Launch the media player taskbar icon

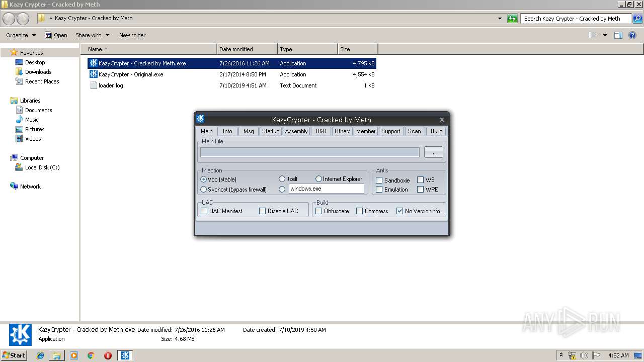pyautogui.click(x=74, y=355)
